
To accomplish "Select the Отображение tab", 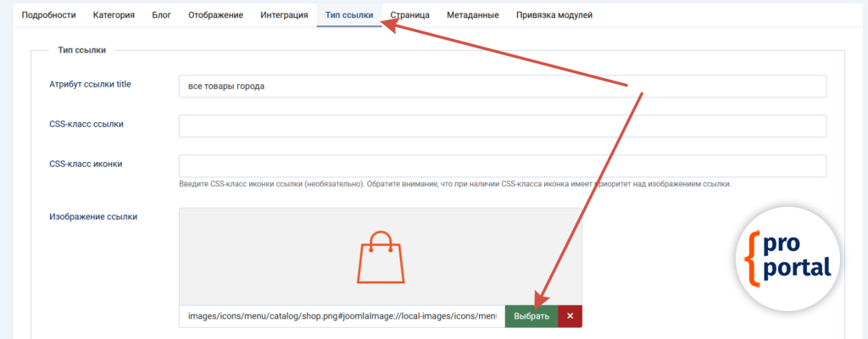I will (217, 15).
